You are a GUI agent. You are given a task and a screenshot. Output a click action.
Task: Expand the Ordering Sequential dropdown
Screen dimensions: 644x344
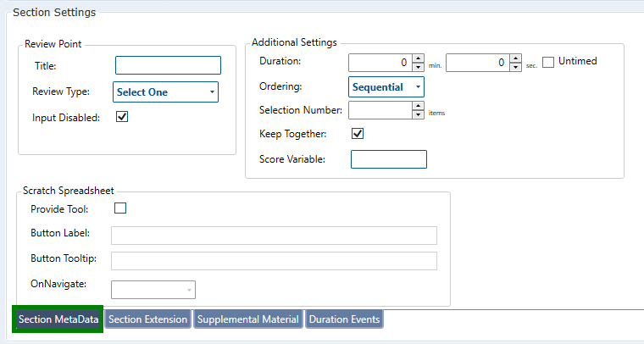pyautogui.click(x=386, y=86)
